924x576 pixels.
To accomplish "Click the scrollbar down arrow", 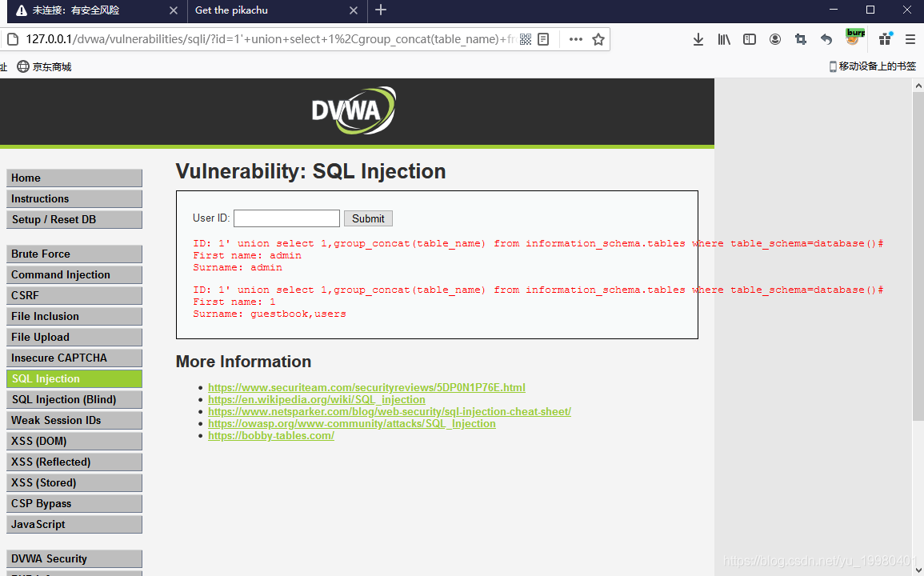I will [x=918, y=570].
